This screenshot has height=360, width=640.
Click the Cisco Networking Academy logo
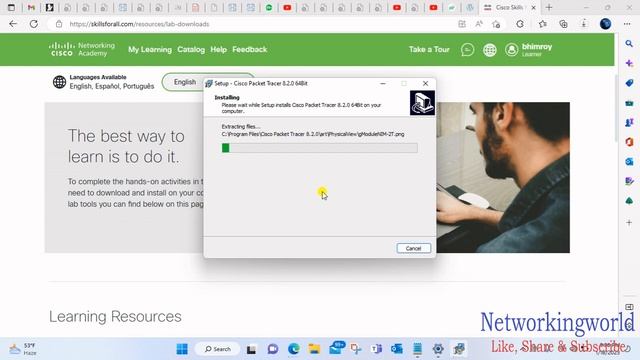82,49
